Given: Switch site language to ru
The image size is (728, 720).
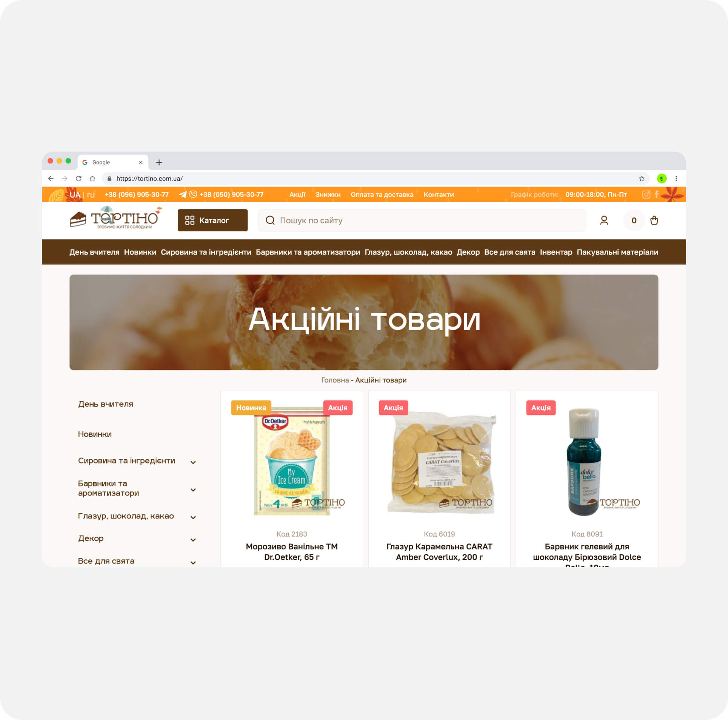Looking at the screenshot, I should pyautogui.click(x=91, y=195).
